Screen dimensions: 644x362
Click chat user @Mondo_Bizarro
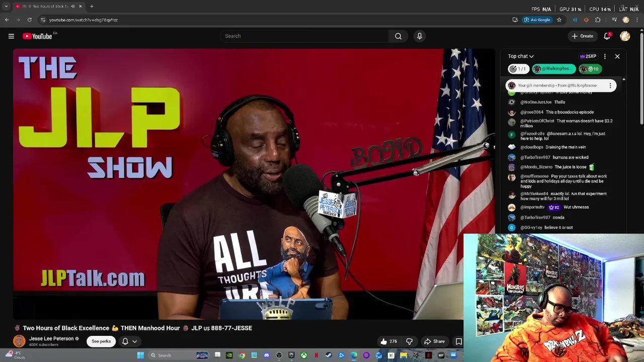pyautogui.click(x=536, y=167)
